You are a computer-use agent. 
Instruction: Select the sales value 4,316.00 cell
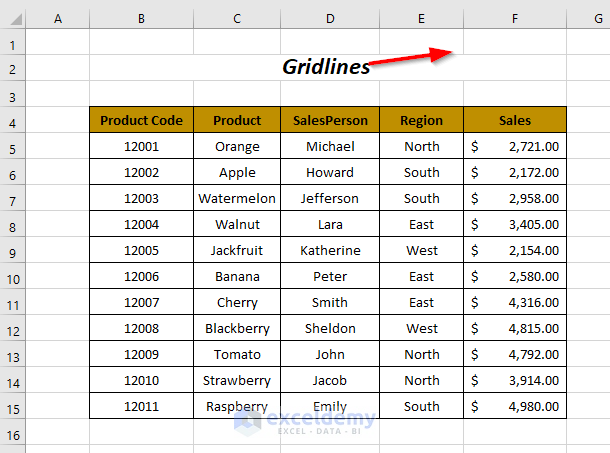coord(515,302)
